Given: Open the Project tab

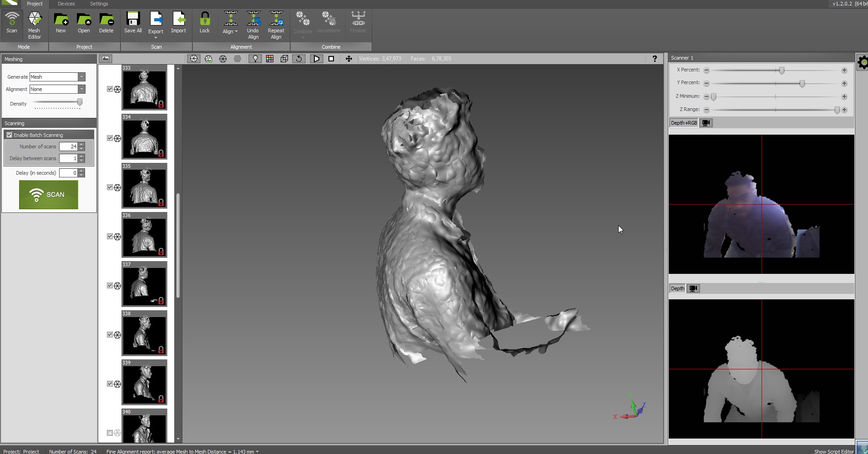Looking at the screenshot, I should click(35, 4).
